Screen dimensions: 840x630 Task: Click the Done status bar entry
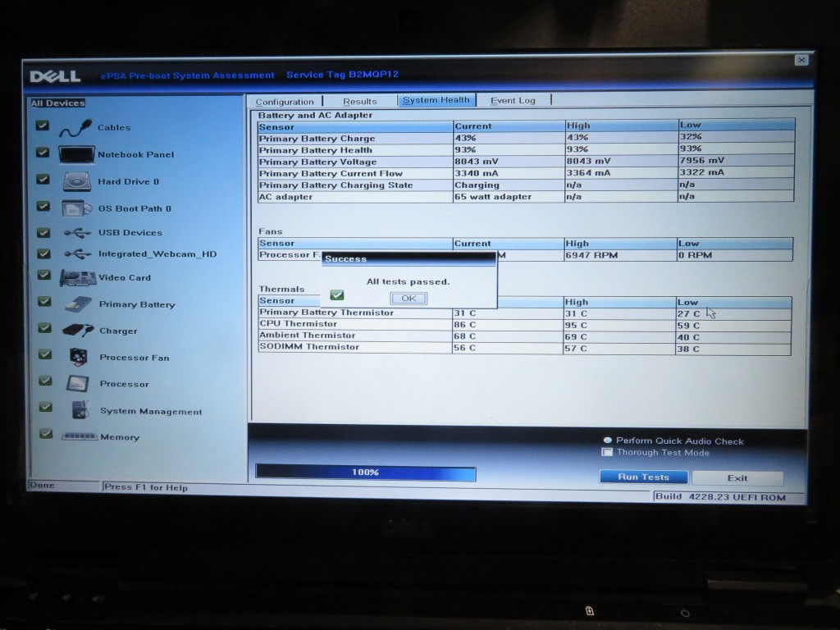click(43, 486)
